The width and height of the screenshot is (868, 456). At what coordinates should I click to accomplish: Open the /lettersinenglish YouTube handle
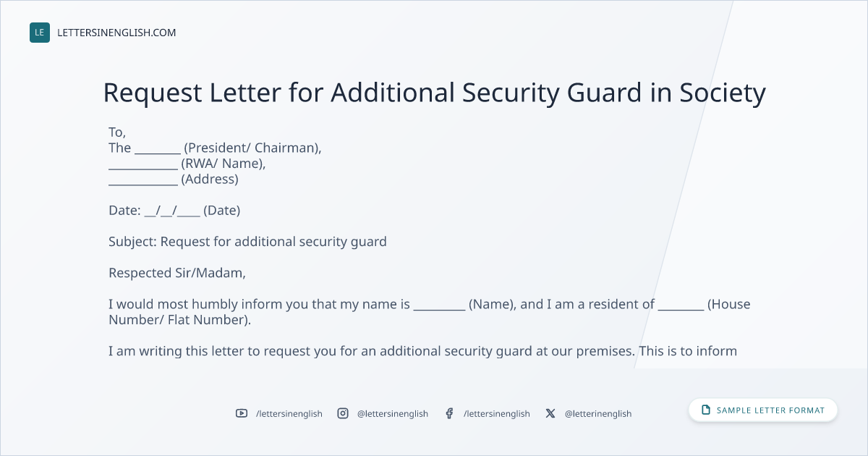tap(289, 413)
